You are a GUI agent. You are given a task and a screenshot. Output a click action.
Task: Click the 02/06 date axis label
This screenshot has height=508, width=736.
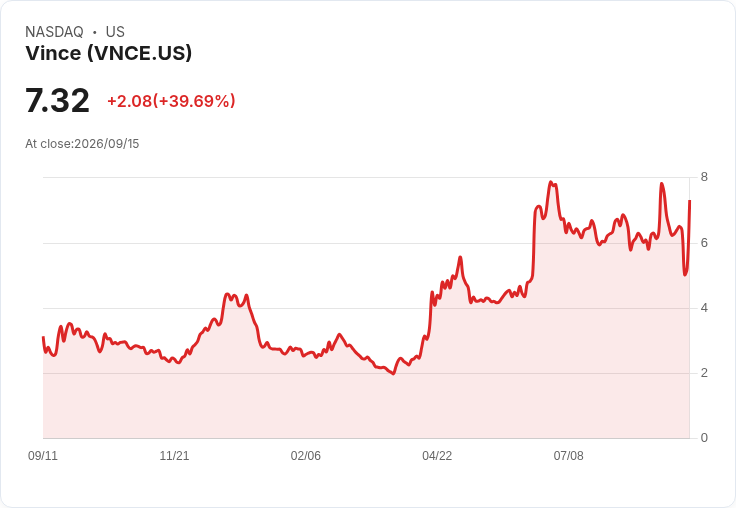(x=306, y=455)
